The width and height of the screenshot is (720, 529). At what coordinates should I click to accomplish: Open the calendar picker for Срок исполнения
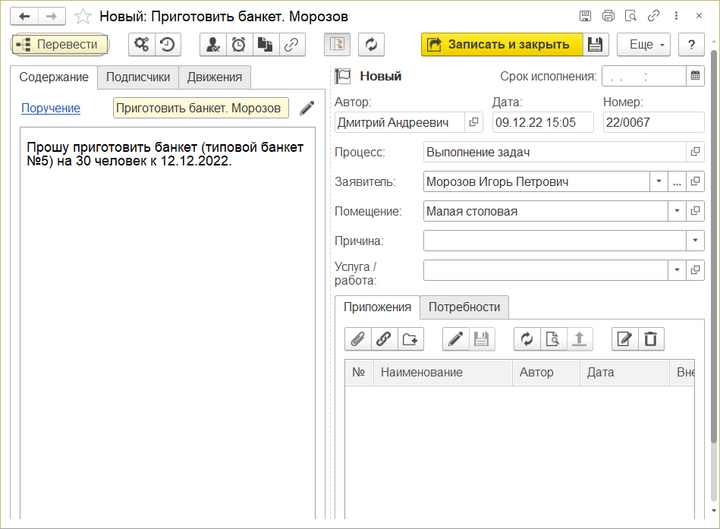pyautogui.click(x=695, y=76)
